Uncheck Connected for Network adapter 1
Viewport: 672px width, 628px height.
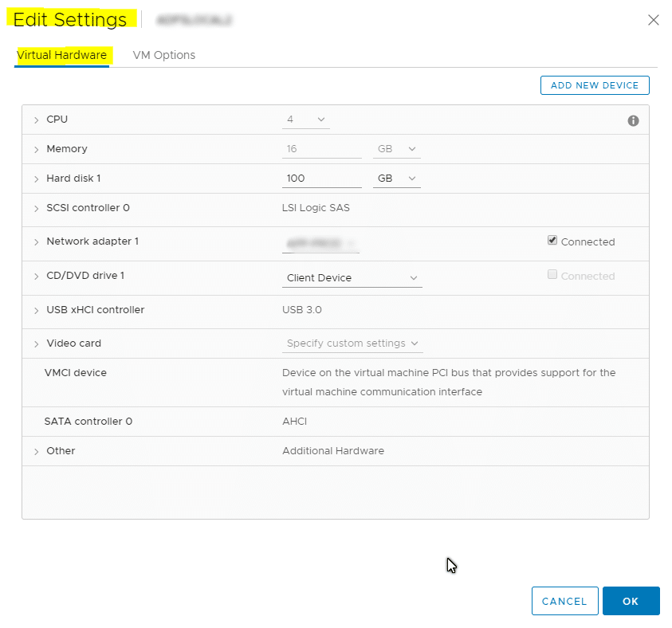(552, 241)
